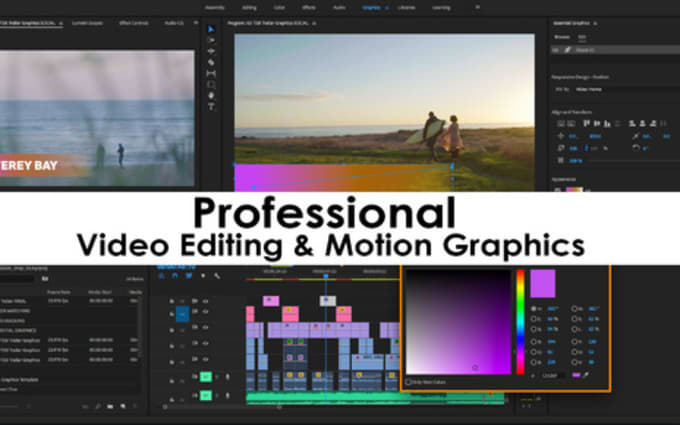Switch to Effects workspace
Screen dimensions: 680x425
click(x=309, y=8)
